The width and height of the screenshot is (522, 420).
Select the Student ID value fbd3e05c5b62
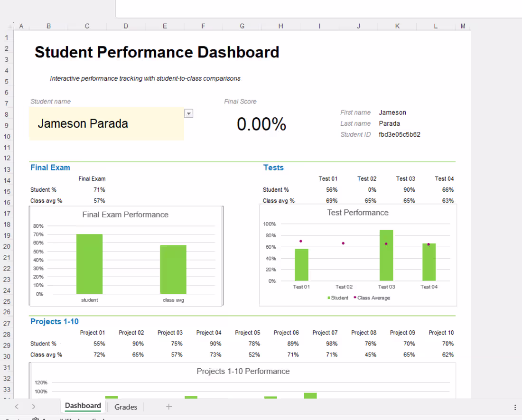point(400,134)
